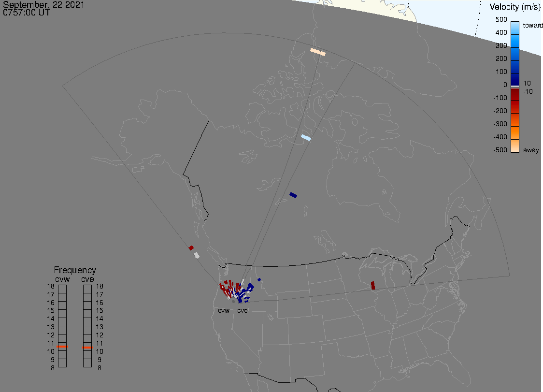This screenshot has width=543, height=392.
Task: Click the Velocity (m/s) legend title
Action: [x=515, y=7]
